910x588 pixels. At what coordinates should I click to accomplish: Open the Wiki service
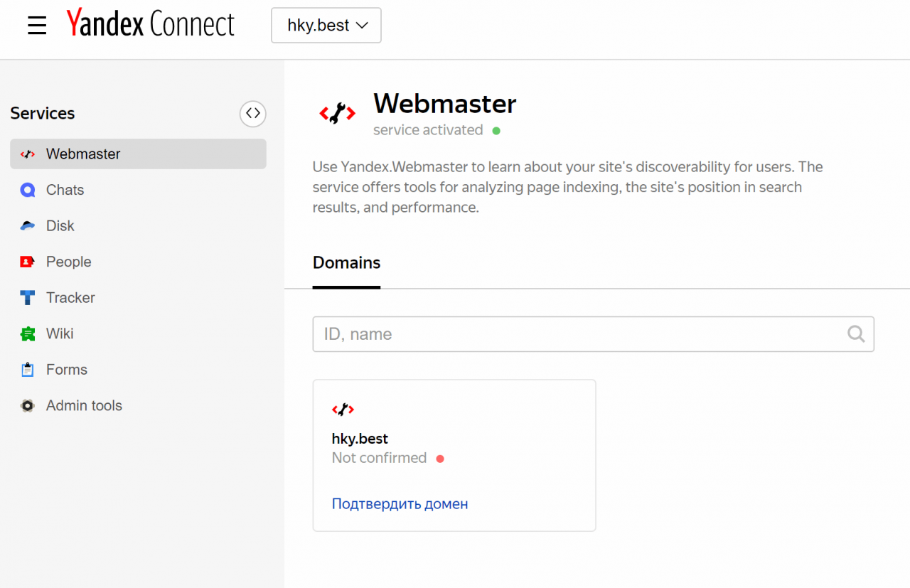click(x=60, y=333)
